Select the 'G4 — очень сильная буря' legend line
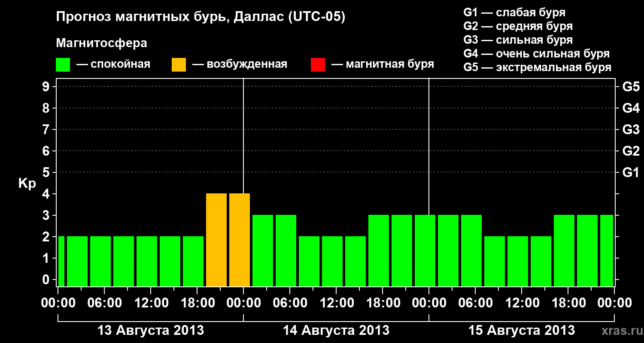This screenshot has width=644, height=343. 537,54
